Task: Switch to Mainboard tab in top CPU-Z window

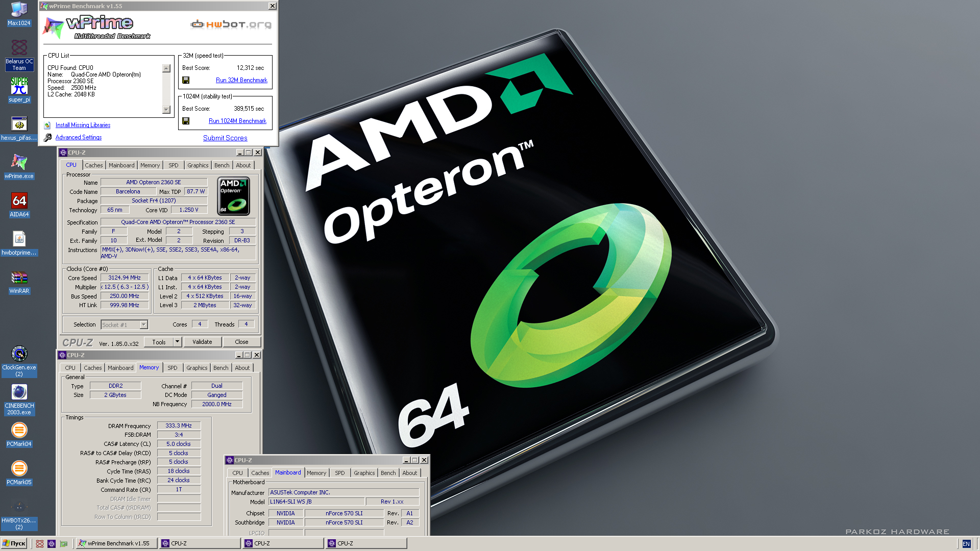Action: [121, 165]
